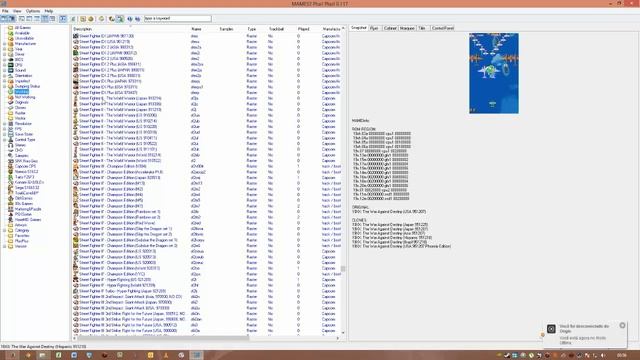Switch to the Control Panel tab
Image resolution: width=640 pixels, height=360 pixels.
(x=443, y=28)
